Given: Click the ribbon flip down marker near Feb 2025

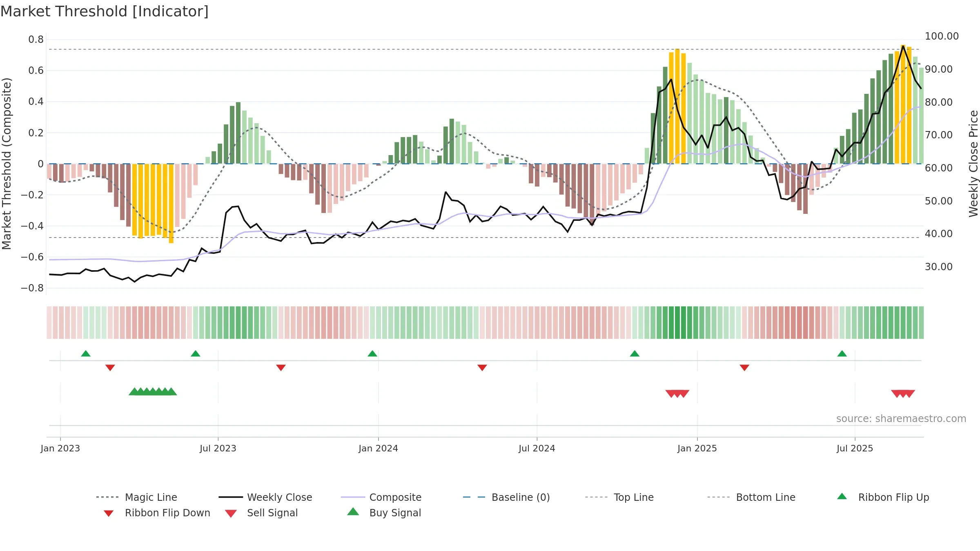Looking at the screenshot, I should coord(744,368).
